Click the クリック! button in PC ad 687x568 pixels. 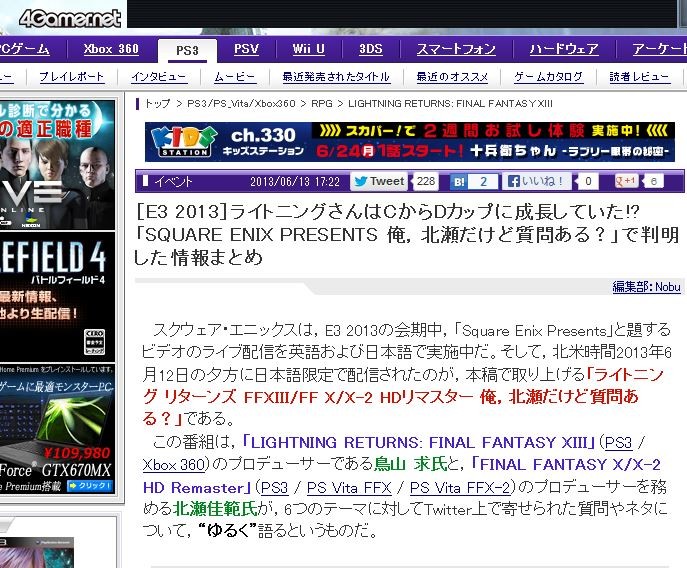[90, 486]
